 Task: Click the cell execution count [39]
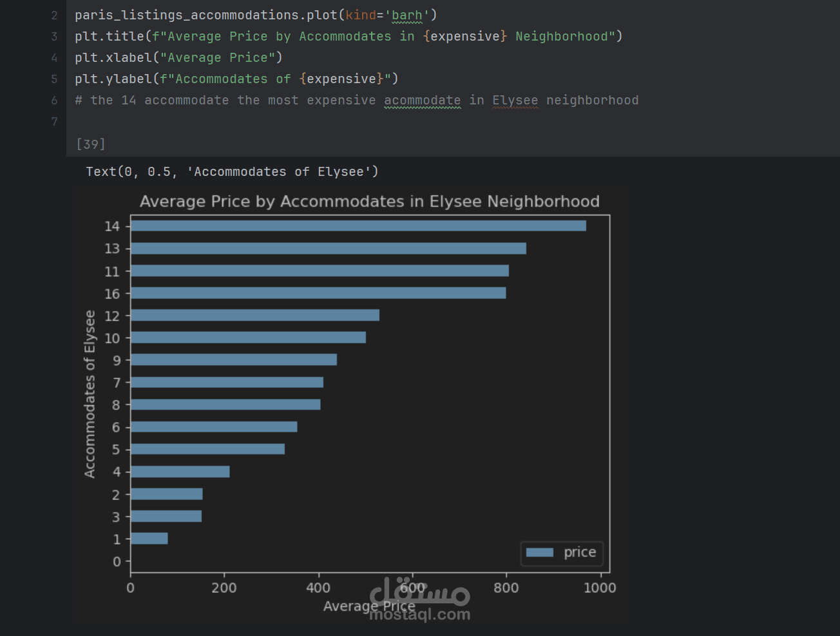pos(90,144)
